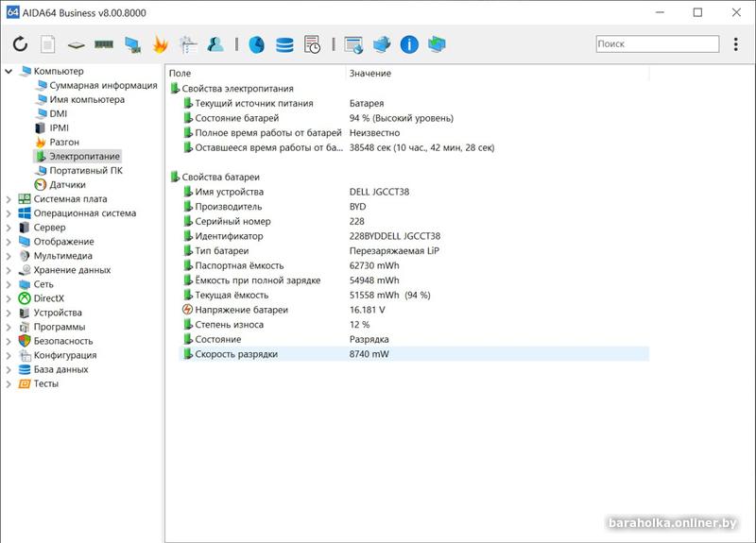This screenshot has width=756, height=543.
Task: Select the Текущая ёмкость row
Action: pos(415,296)
